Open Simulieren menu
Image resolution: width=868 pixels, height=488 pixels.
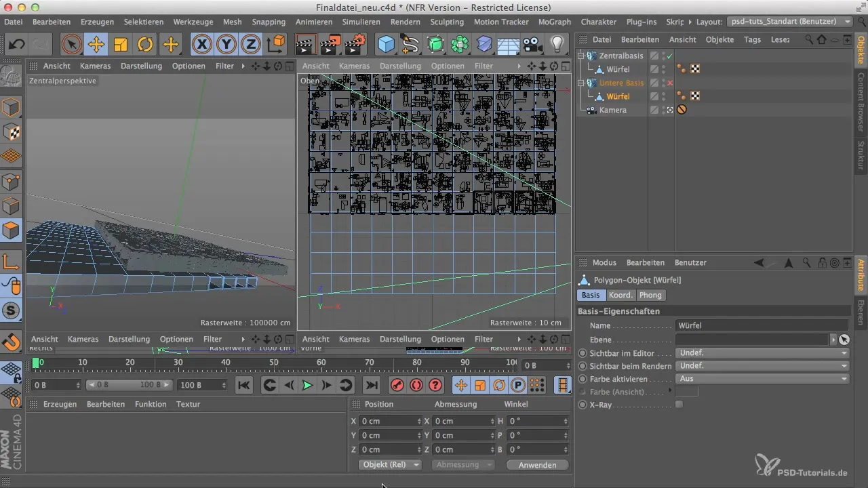pyautogui.click(x=361, y=22)
